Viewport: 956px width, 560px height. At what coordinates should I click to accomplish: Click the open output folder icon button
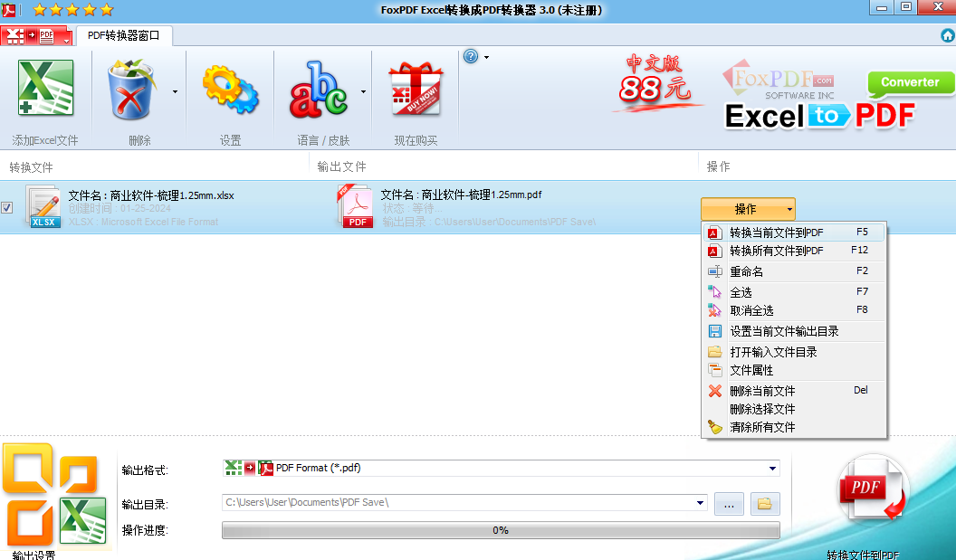point(765,504)
